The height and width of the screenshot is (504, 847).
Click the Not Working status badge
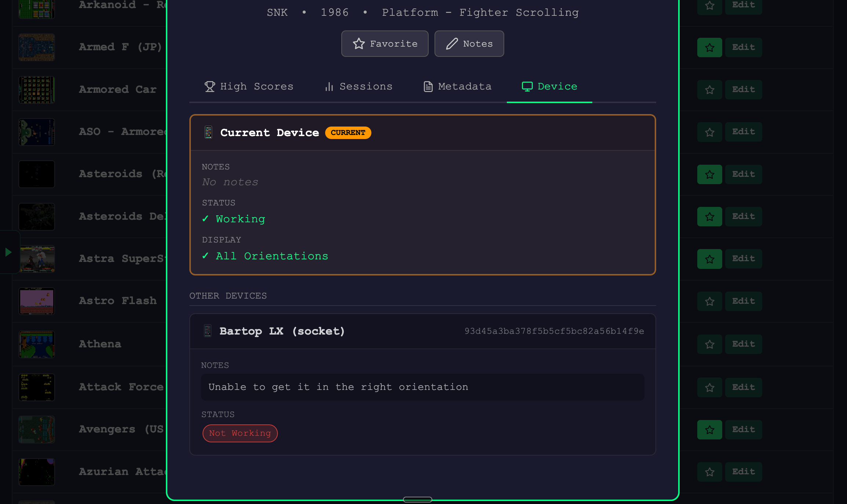pyautogui.click(x=240, y=433)
